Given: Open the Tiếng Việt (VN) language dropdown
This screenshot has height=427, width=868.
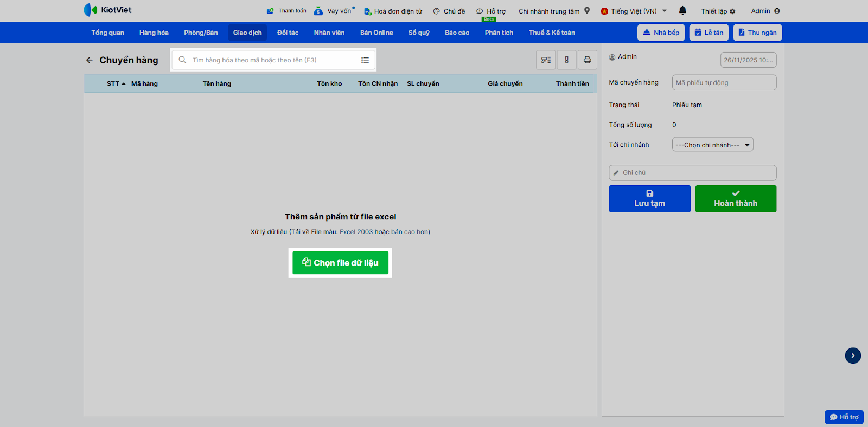Looking at the screenshot, I should (x=634, y=11).
